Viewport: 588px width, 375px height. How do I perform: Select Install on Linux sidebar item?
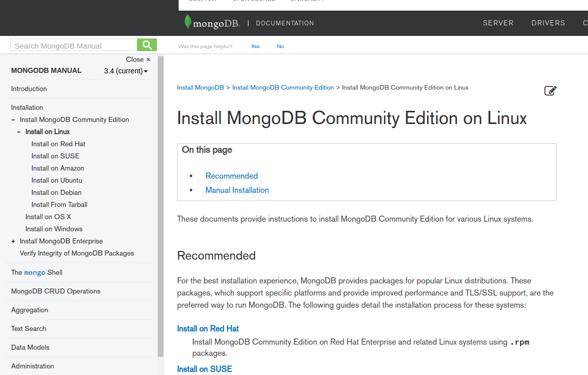47,132
